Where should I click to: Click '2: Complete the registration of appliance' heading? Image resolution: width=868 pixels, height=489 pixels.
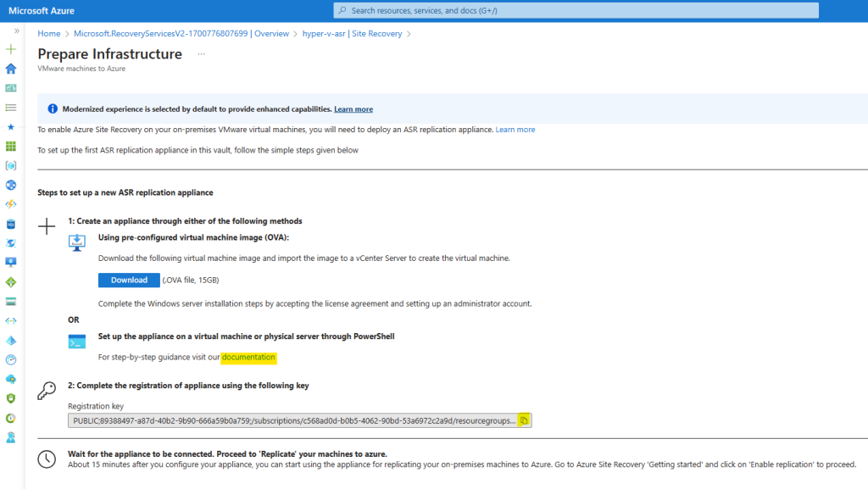pyautogui.click(x=188, y=386)
